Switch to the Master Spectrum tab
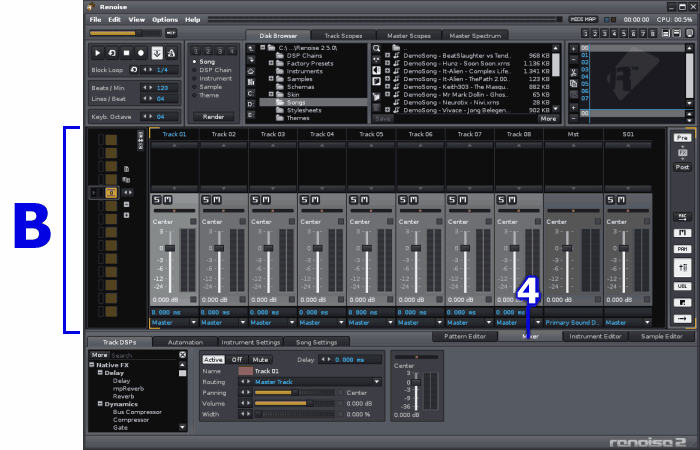This screenshot has height=450, width=700. [475, 36]
